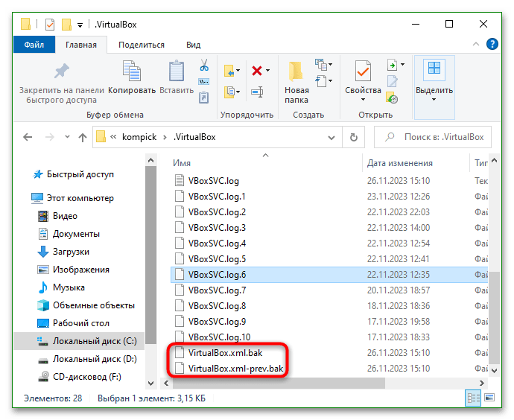The height and width of the screenshot is (420, 514).
Task: Expand the Delete dropdown arrow
Action: (268, 71)
